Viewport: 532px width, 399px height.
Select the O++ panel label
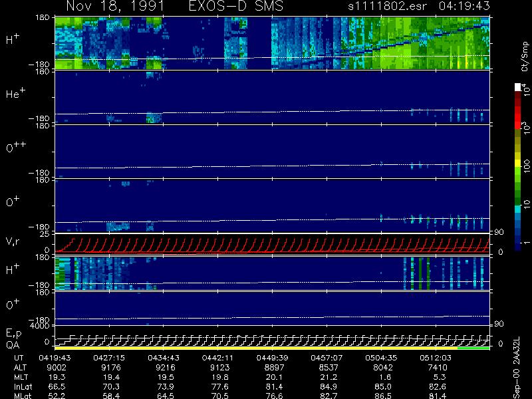(x=16, y=147)
